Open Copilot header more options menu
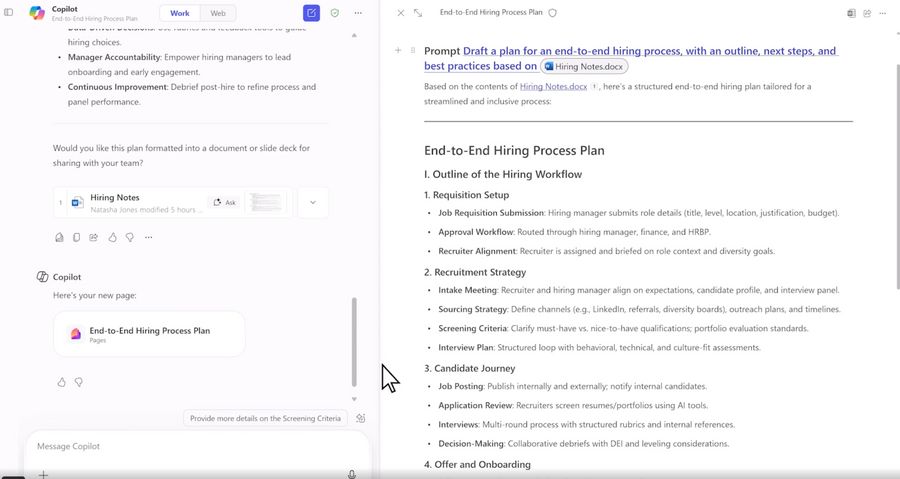This screenshot has height=479, width=900. point(358,13)
